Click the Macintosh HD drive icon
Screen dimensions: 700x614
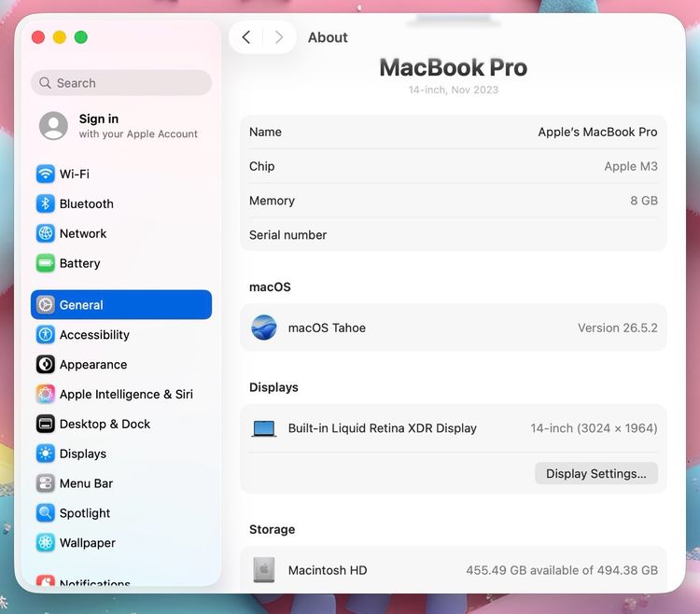point(264,570)
